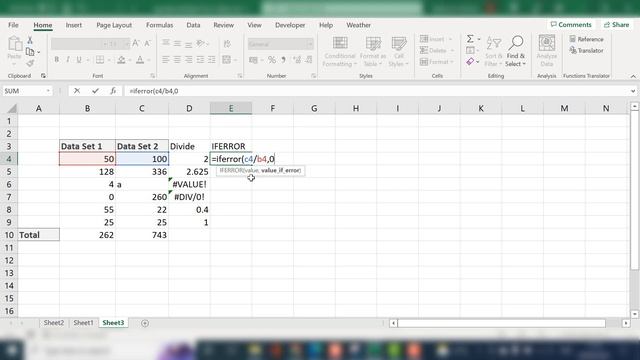Image resolution: width=640 pixels, height=360 pixels.
Task: Switch to the Developer tab
Action: click(290, 25)
